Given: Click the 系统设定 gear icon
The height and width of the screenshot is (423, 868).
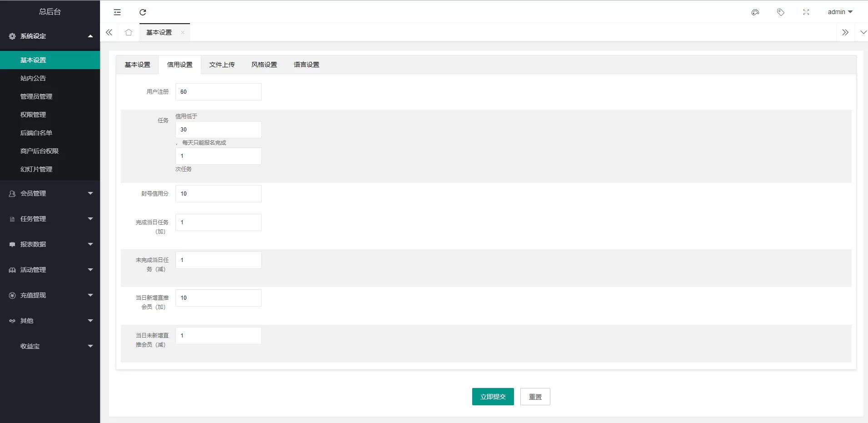Looking at the screenshot, I should tap(12, 36).
